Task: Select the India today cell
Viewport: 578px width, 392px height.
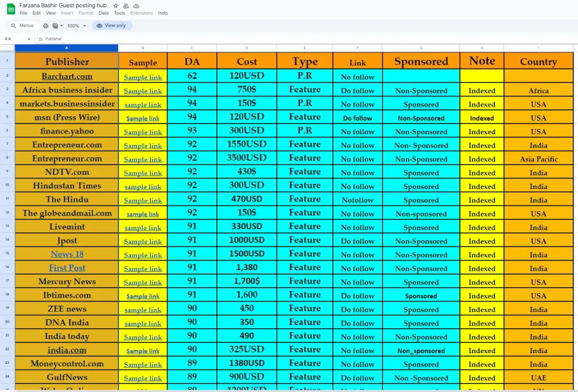Action: point(67,336)
